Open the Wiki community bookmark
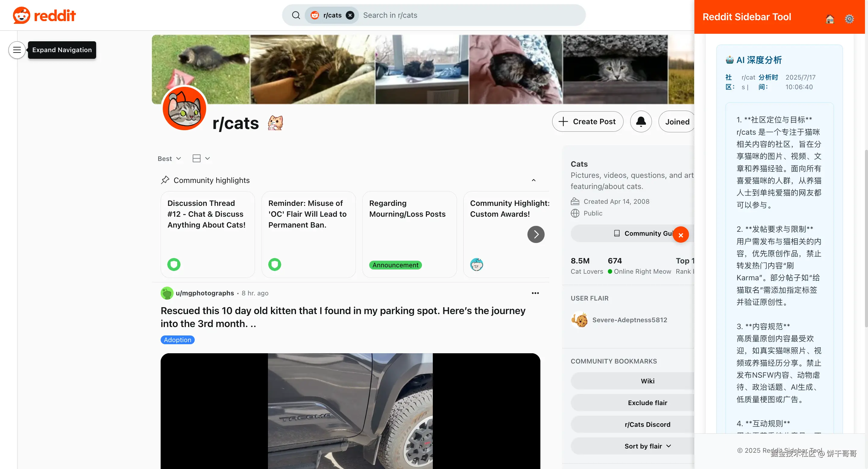The width and height of the screenshot is (868, 469). 647,381
